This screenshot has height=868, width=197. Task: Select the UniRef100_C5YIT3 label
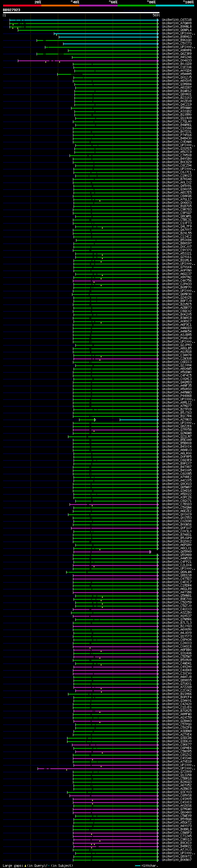177,43
